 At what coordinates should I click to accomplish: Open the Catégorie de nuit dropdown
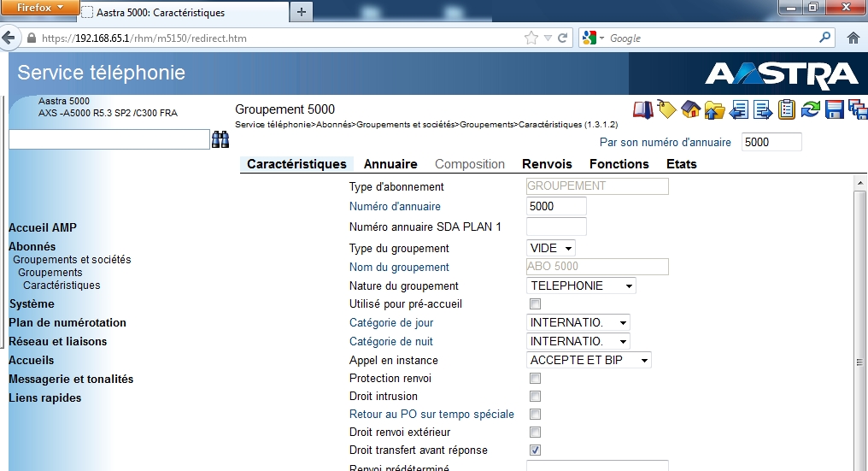(x=578, y=341)
